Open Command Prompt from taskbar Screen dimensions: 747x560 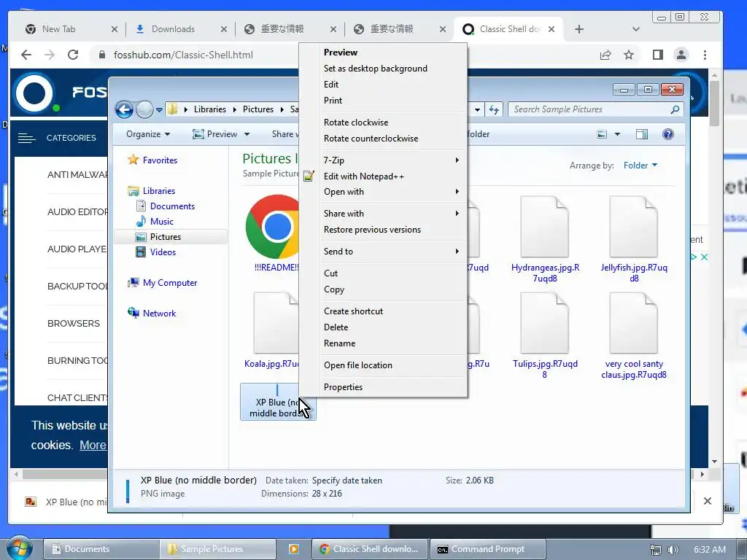[487, 549]
